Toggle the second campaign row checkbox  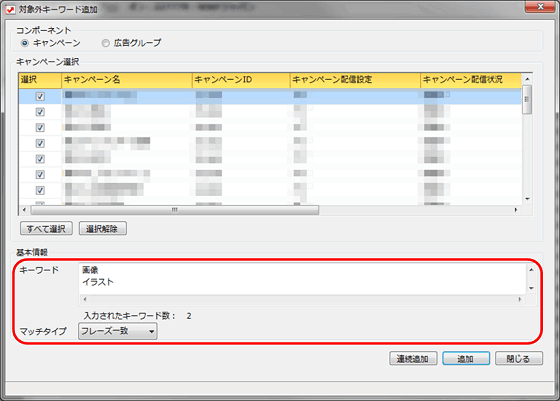pyautogui.click(x=40, y=112)
